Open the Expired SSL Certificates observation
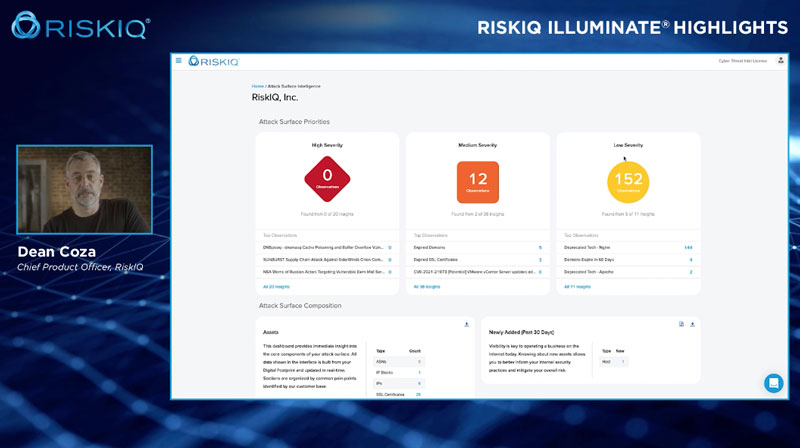This screenshot has width=800, height=448. click(x=478, y=260)
